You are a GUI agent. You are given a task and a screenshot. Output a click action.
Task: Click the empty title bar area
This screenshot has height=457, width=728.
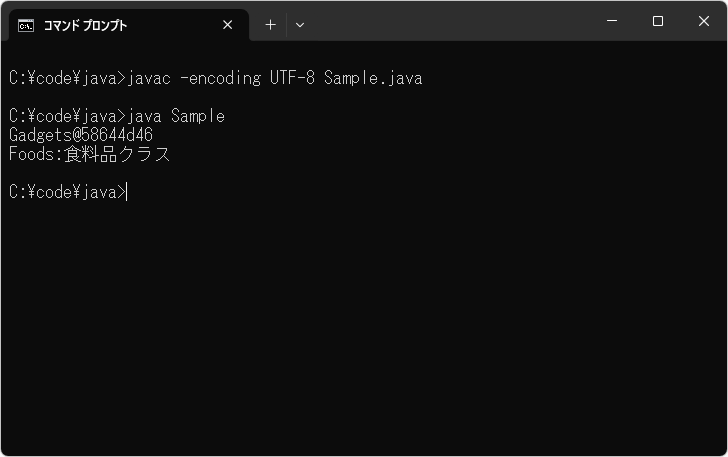[450, 21]
